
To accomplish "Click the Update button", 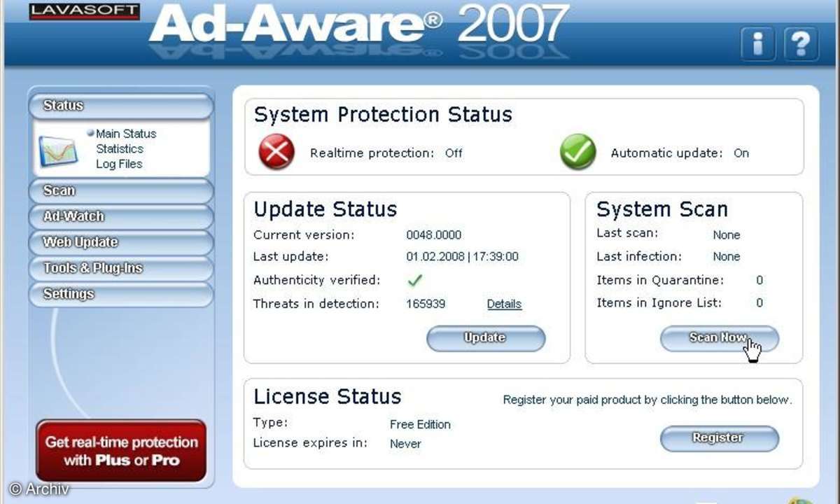I will pos(486,338).
